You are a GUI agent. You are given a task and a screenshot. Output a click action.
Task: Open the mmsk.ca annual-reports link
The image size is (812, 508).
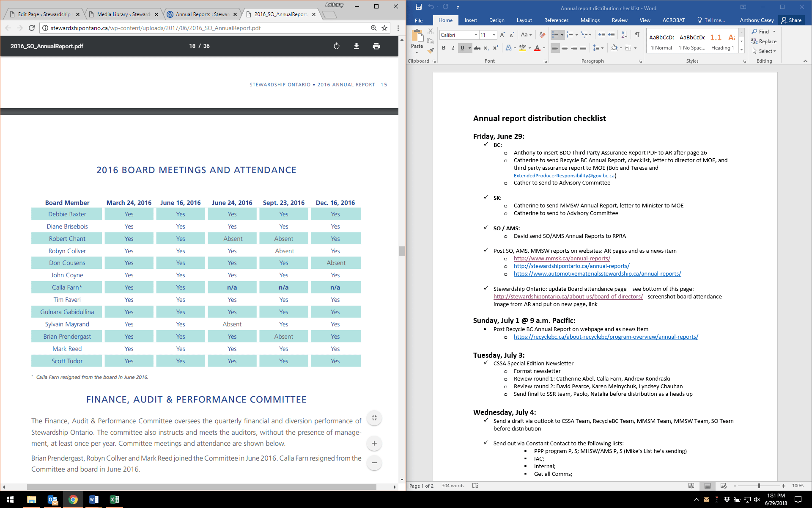[x=562, y=258]
